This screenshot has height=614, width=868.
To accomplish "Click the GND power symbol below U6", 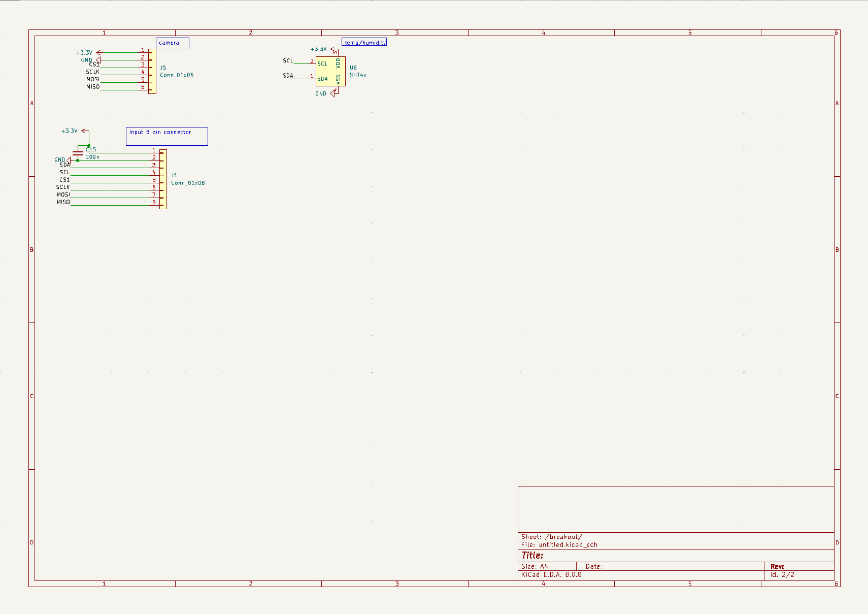I will pyautogui.click(x=333, y=93).
